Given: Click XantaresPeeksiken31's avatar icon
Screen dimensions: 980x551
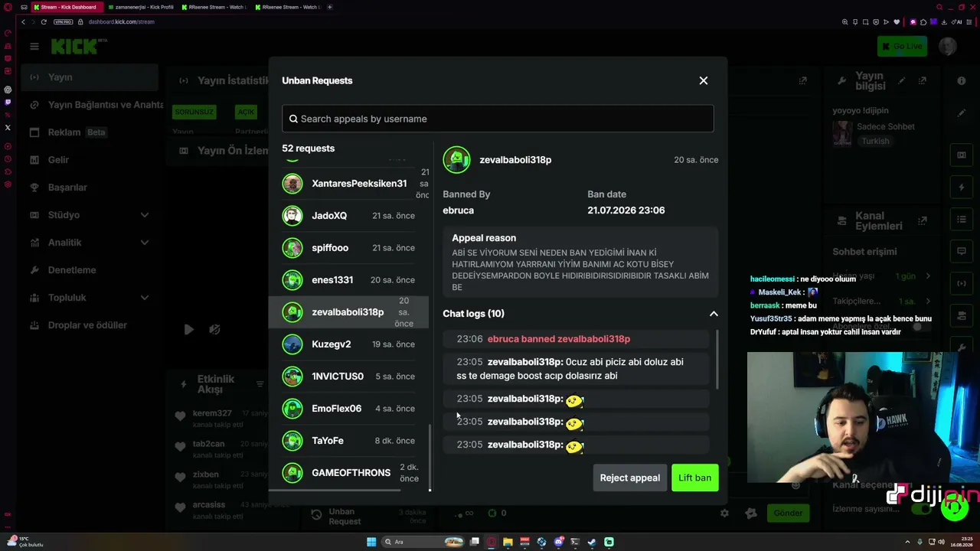Looking at the screenshot, I should pyautogui.click(x=292, y=184).
